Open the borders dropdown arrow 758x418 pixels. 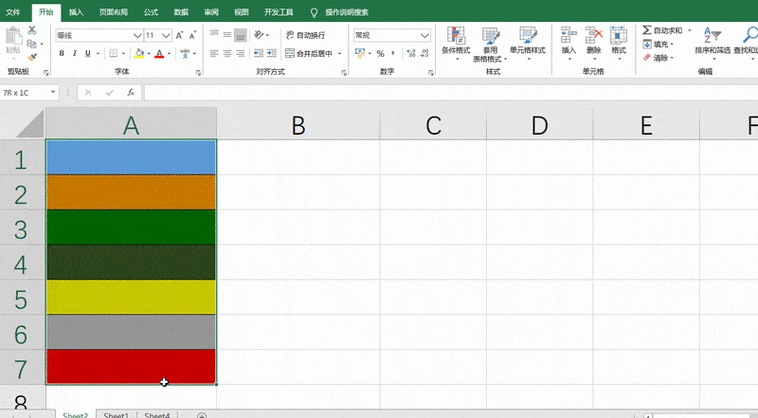123,54
